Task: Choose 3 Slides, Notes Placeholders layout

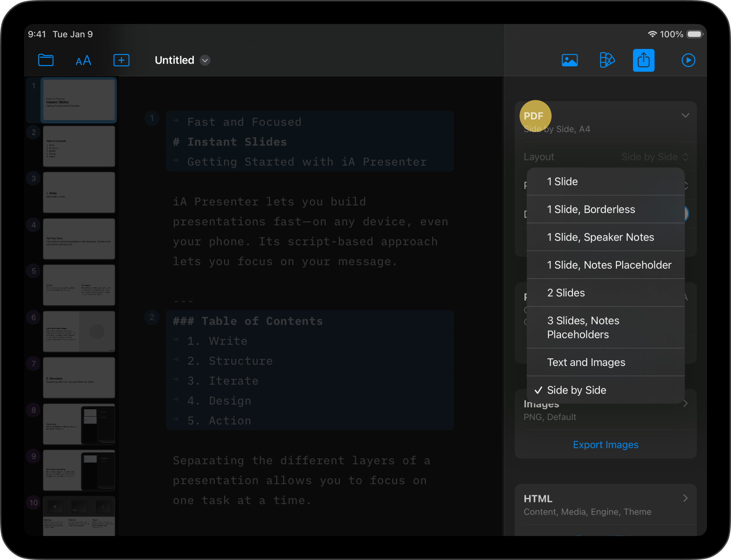Action: (x=583, y=328)
